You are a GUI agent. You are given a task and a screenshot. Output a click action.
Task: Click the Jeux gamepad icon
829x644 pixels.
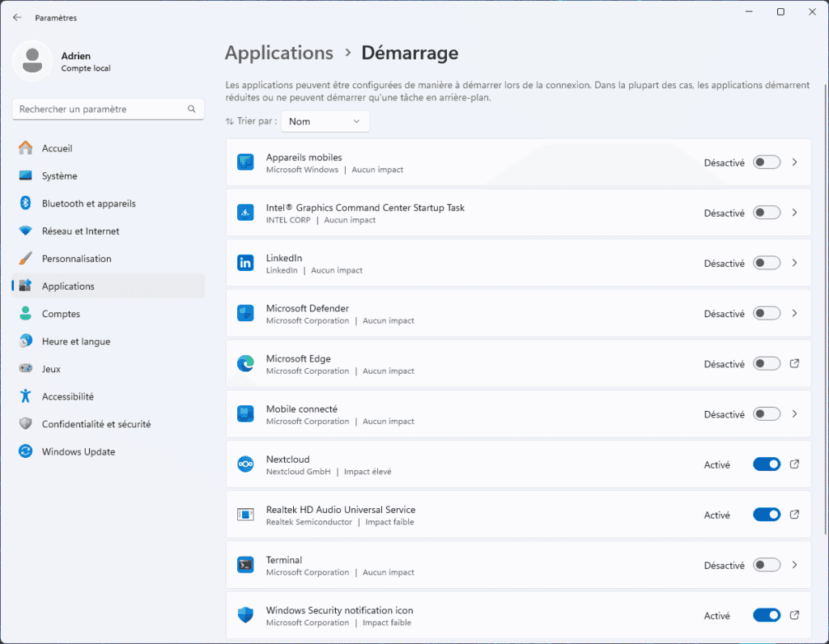pos(25,368)
